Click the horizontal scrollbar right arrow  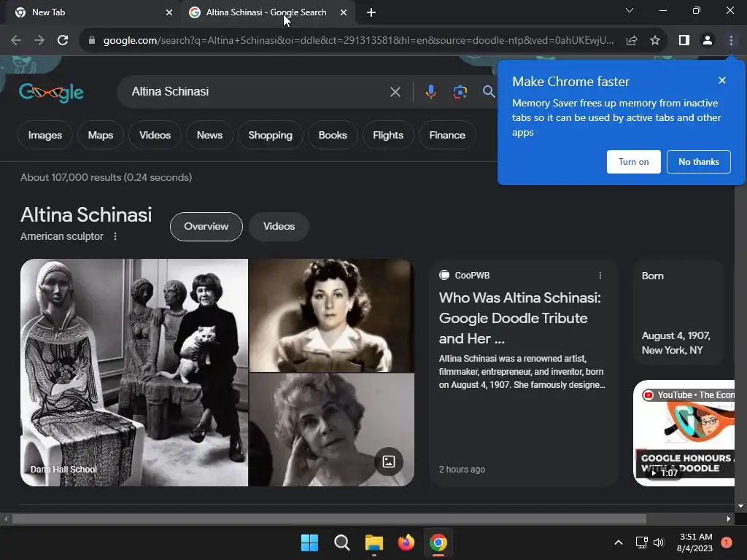(729, 519)
